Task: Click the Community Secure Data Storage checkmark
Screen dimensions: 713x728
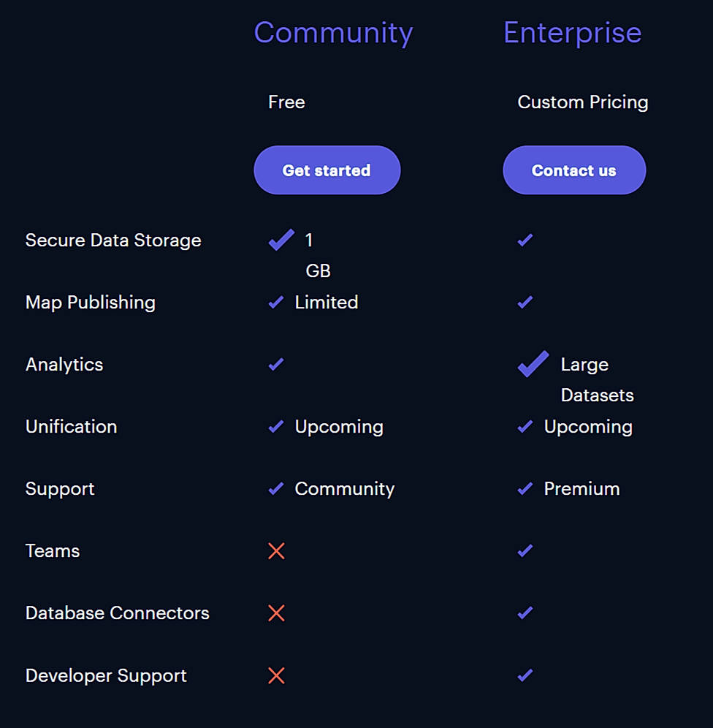Action: (281, 240)
